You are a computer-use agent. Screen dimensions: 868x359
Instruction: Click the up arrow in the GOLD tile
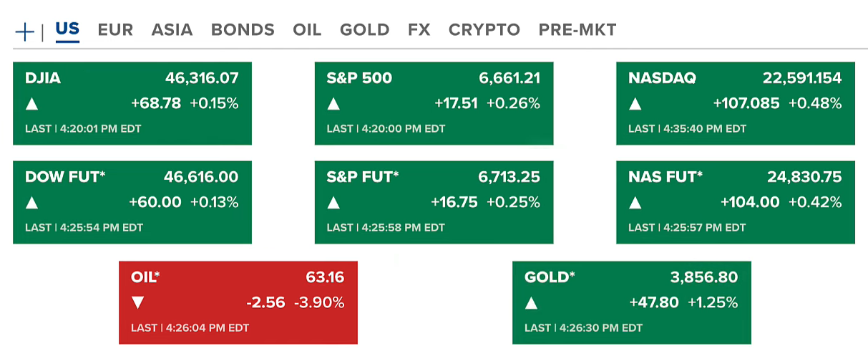(531, 303)
